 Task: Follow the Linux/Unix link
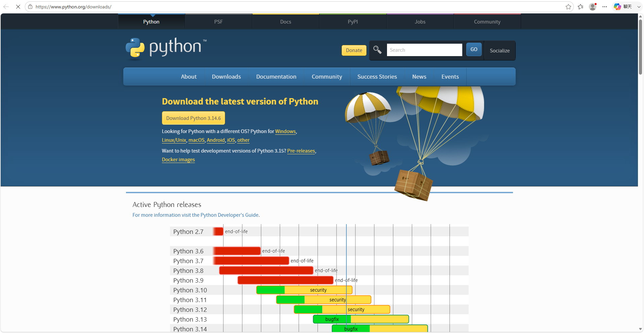click(174, 140)
